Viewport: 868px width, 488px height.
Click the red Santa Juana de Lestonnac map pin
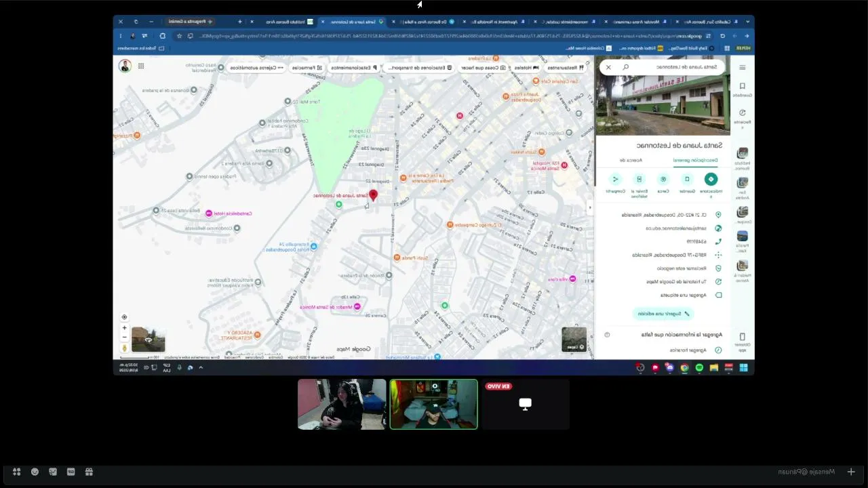pyautogui.click(x=373, y=196)
